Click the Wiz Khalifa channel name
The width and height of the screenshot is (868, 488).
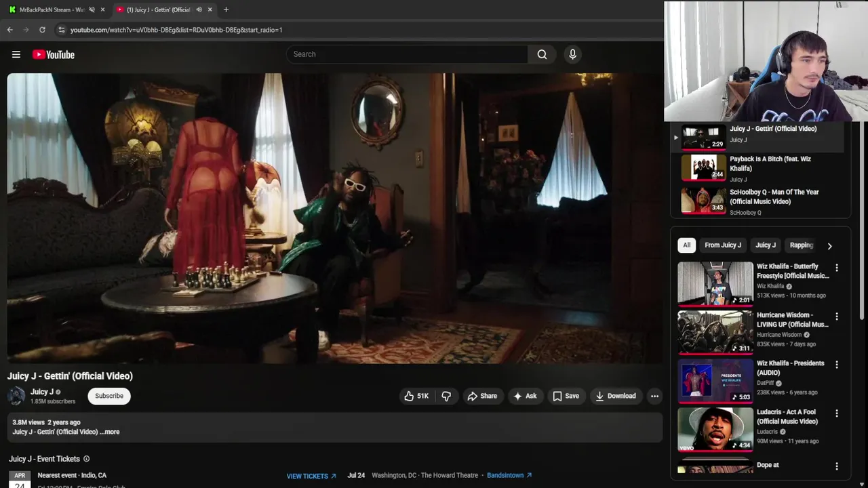(x=770, y=286)
